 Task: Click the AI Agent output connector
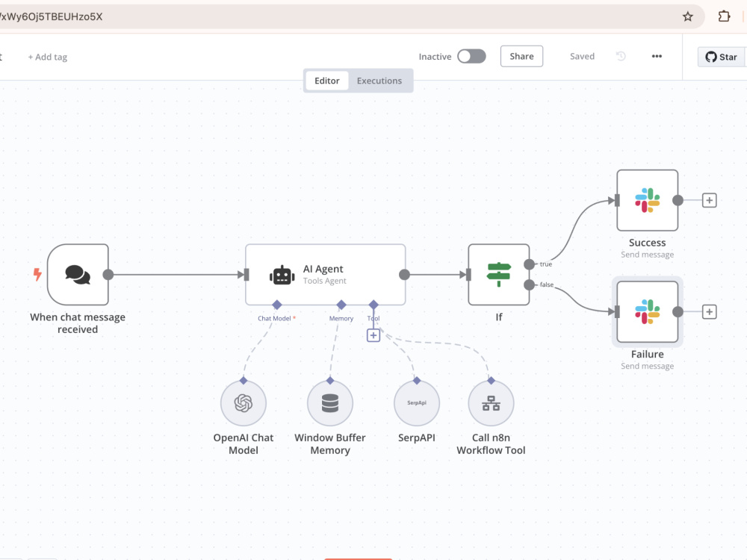pyautogui.click(x=404, y=274)
